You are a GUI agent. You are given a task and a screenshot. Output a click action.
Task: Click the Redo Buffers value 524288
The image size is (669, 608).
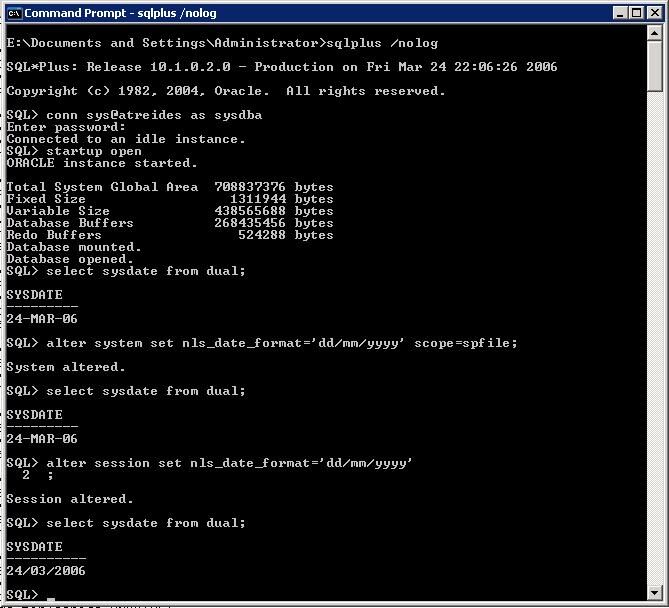[x=262, y=235]
